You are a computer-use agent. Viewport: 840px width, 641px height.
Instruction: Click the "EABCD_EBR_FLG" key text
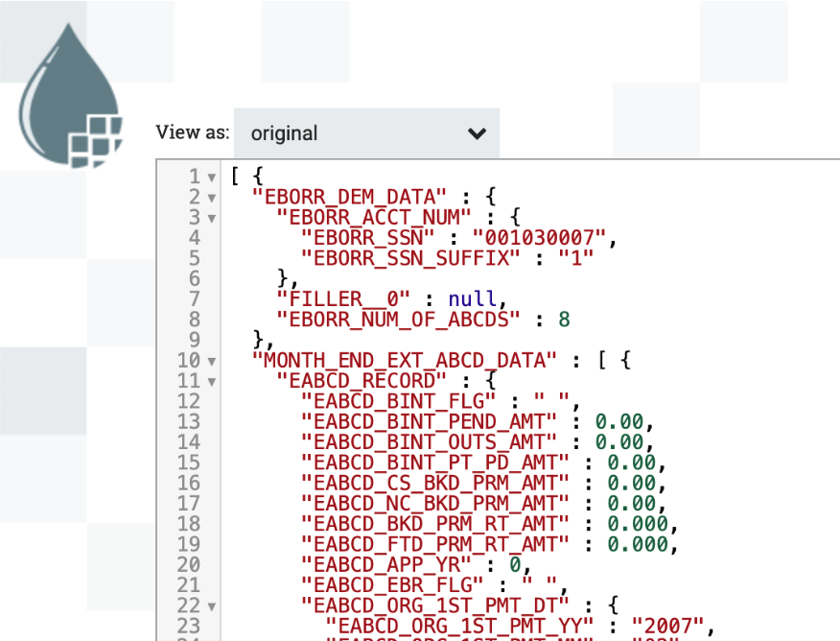[392, 585]
